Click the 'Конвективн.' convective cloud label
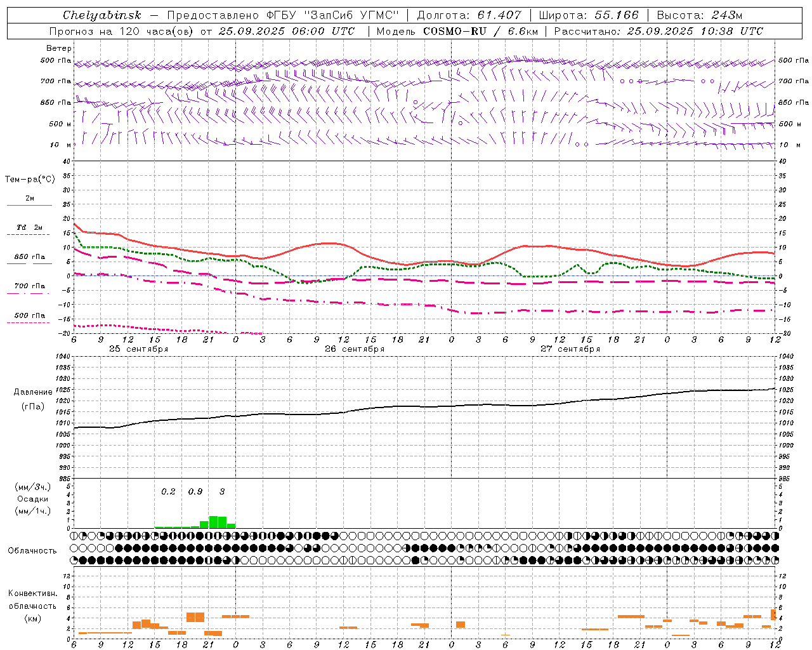The height and width of the screenshot is (650, 812). pyautogui.click(x=32, y=594)
